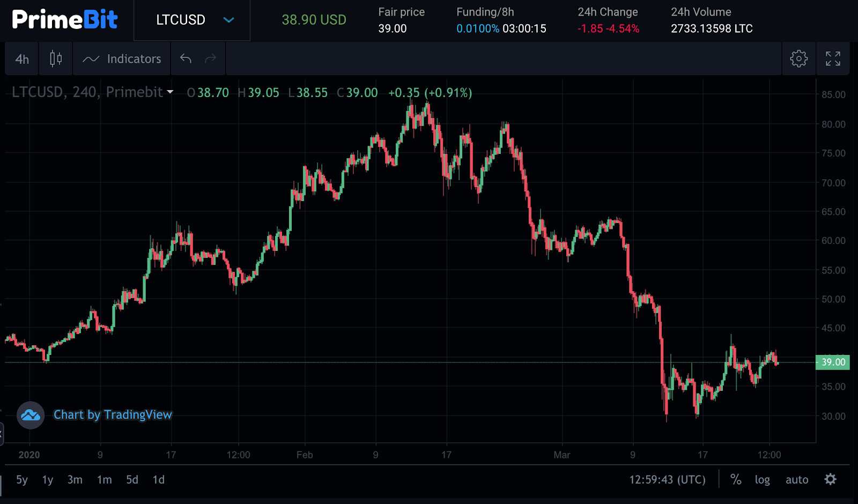The image size is (858, 504).
Task: Open the Indicators panel
Action: point(122,59)
